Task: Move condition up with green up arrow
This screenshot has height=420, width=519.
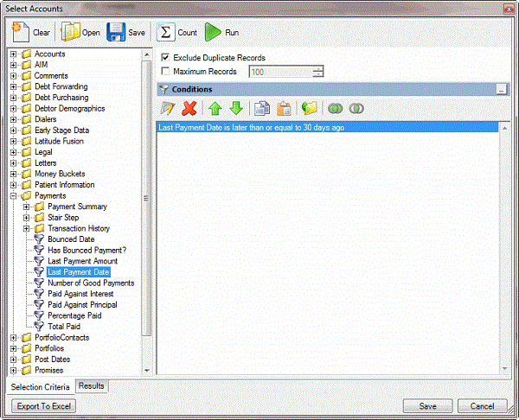Action: 215,108
